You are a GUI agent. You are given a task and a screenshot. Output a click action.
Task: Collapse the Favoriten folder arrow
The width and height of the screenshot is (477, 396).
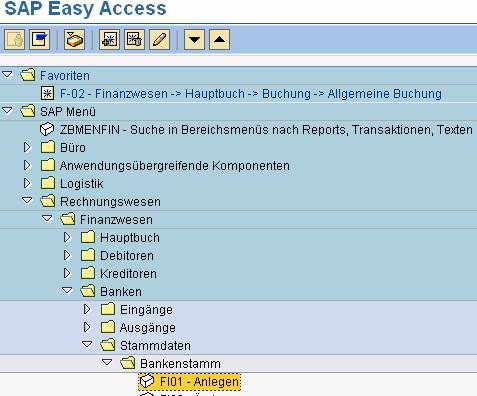(7, 75)
